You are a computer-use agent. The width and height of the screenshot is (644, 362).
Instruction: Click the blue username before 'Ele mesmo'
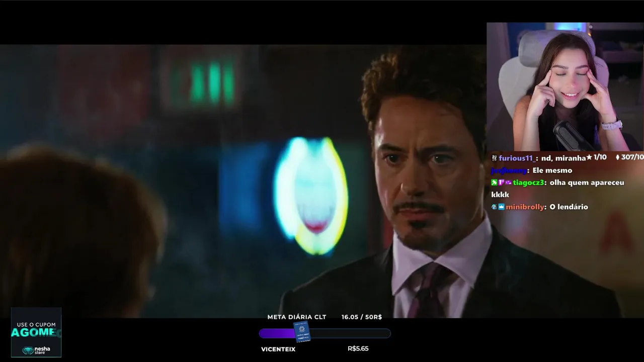click(x=509, y=170)
